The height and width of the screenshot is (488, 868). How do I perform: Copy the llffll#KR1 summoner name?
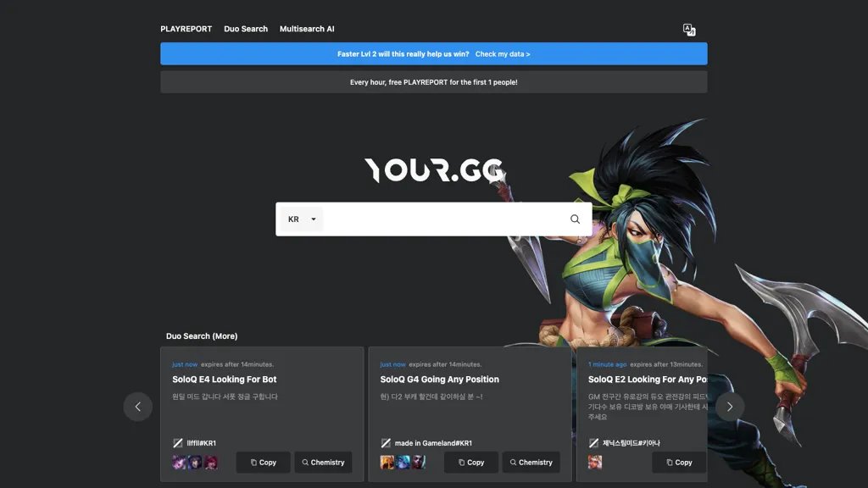263,463
